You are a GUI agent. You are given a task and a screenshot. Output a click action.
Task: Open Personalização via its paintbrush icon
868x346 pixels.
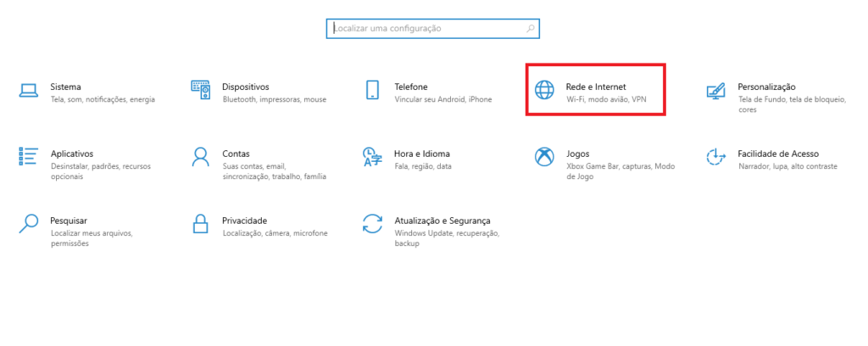[715, 91]
